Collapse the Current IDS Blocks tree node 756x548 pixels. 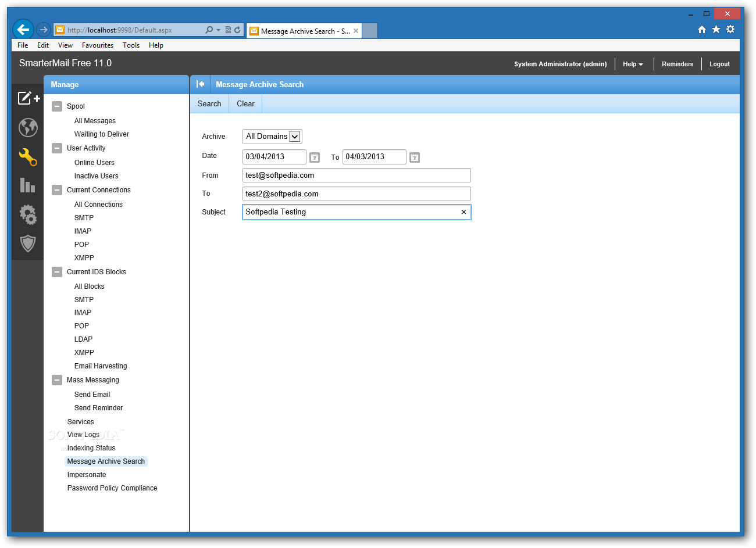pos(57,272)
